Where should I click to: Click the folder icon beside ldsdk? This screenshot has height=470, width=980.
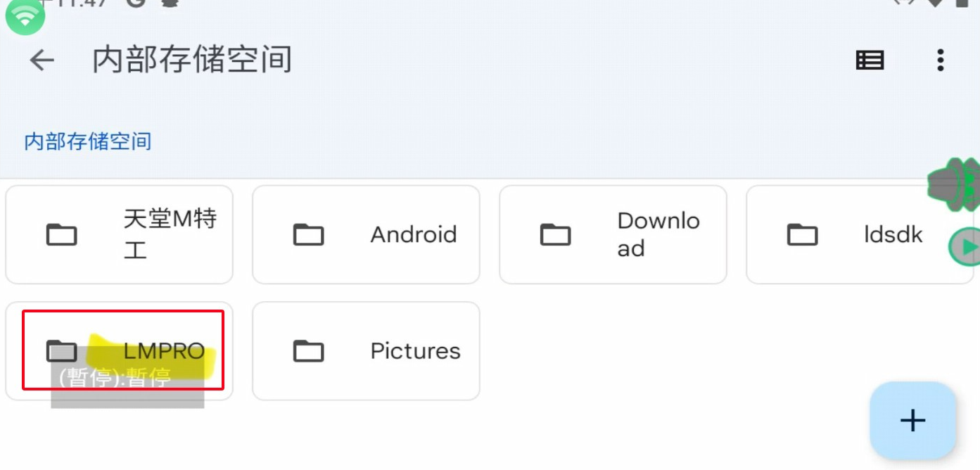click(802, 234)
